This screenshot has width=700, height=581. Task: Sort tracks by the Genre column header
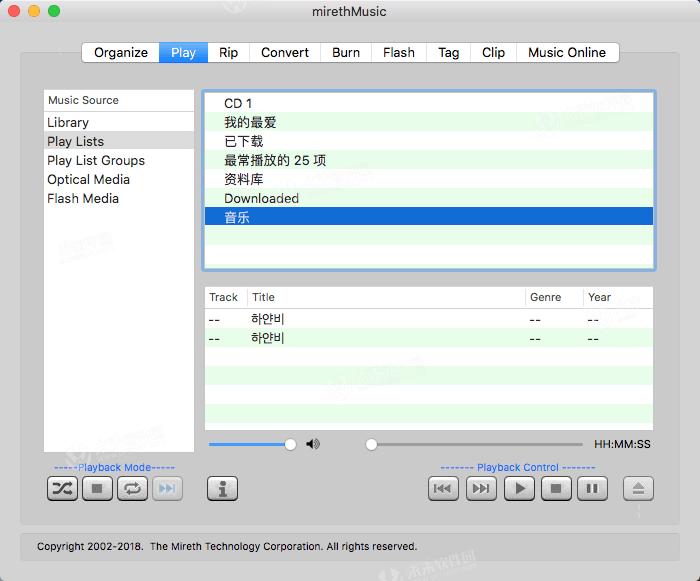point(545,297)
